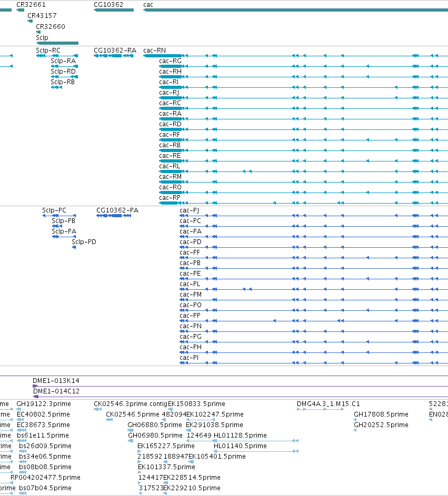Select the DMG4A3_1.M15.C1 feature label

(x=328, y=403)
